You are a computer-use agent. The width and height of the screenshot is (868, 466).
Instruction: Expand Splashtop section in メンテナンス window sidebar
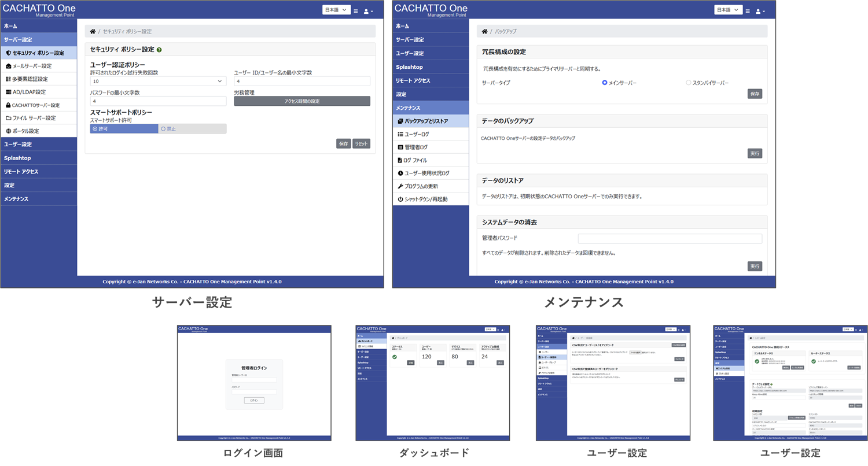click(x=431, y=67)
